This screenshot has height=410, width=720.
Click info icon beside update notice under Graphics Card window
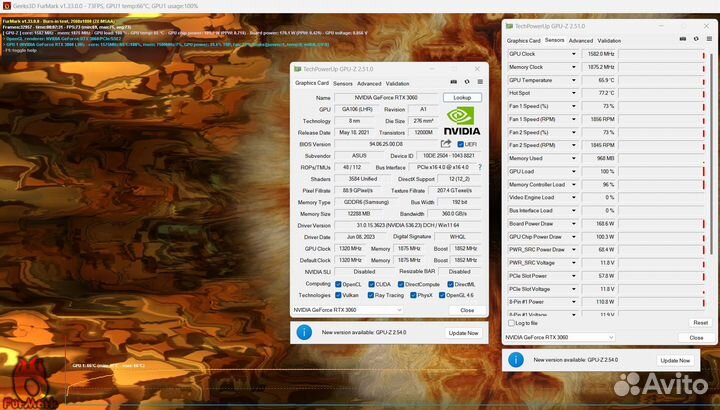point(304,332)
